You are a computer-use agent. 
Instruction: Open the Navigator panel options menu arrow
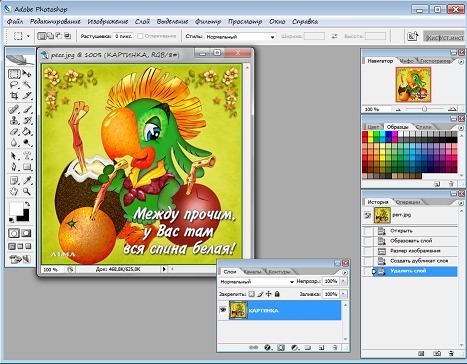point(461,62)
